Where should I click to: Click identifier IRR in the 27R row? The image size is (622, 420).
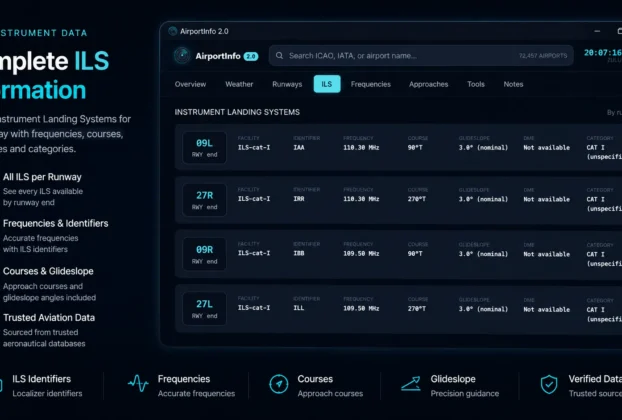(299, 199)
